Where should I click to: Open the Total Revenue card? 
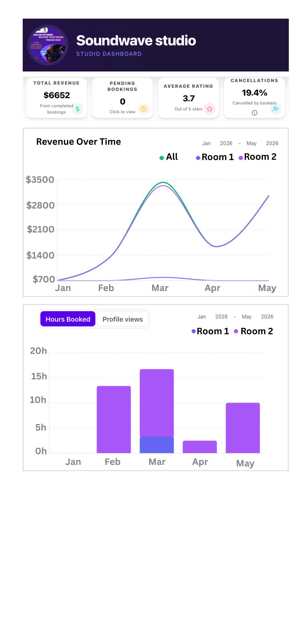(x=56, y=98)
